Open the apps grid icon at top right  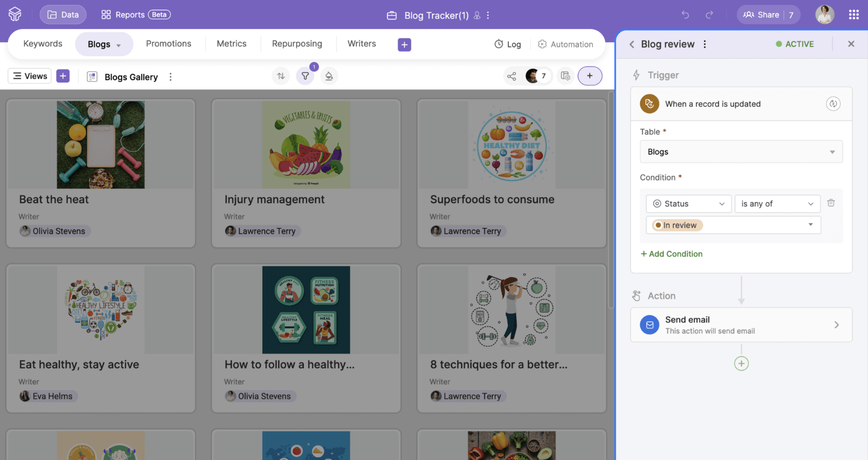click(x=854, y=15)
